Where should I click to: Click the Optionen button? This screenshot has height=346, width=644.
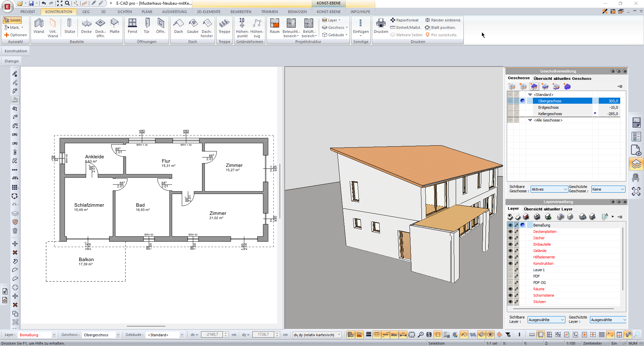click(15, 35)
